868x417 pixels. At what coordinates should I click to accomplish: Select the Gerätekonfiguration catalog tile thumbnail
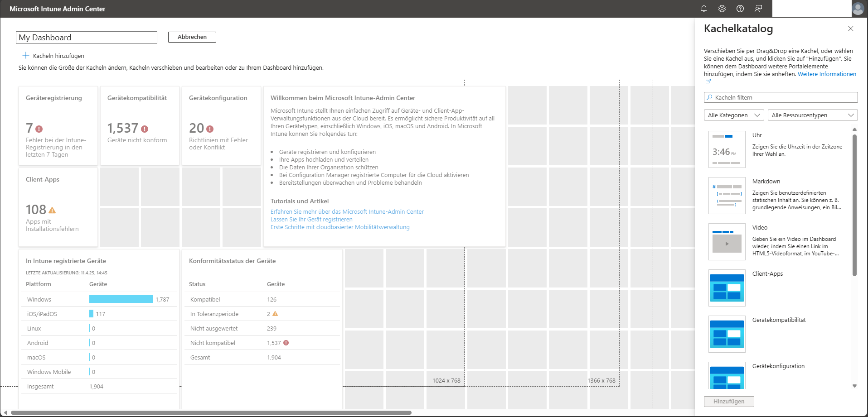click(727, 376)
